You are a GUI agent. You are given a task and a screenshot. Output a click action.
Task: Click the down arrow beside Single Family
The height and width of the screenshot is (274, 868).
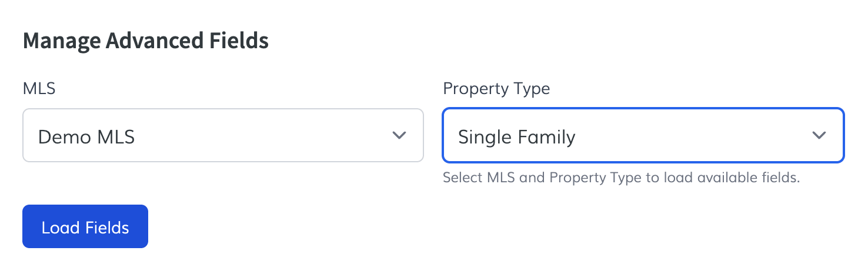pyautogui.click(x=819, y=135)
